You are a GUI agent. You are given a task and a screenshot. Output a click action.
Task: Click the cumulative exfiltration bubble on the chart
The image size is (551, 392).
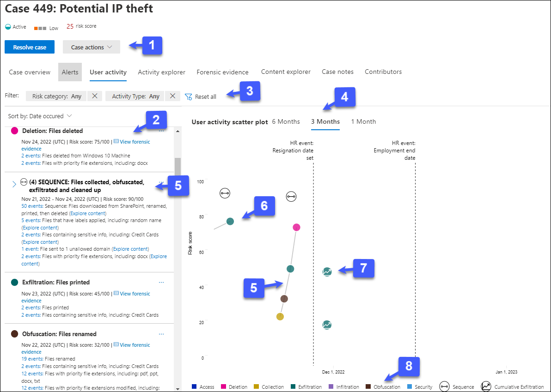pyautogui.click(x=327, y=272)
